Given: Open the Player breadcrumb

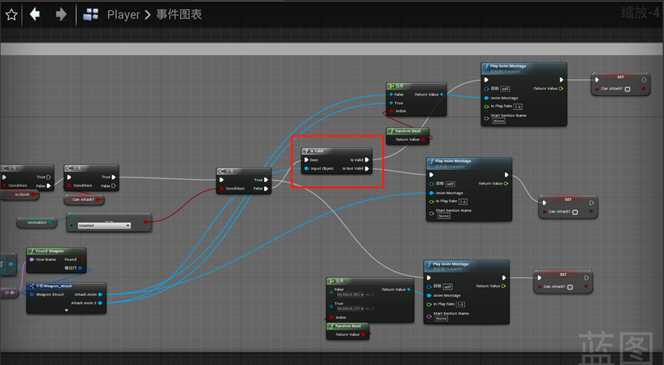Looking at the screenshot, I should (123, 15).
